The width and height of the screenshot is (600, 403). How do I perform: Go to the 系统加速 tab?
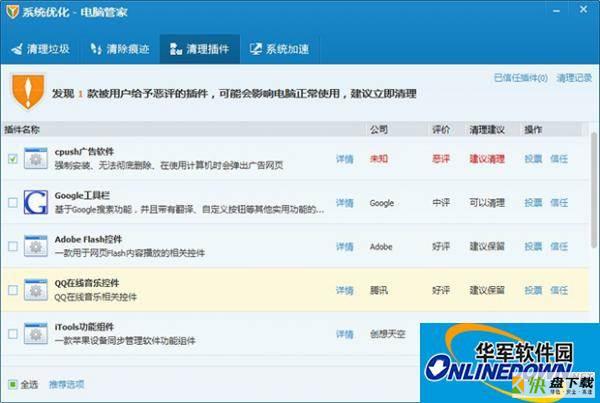279,49
